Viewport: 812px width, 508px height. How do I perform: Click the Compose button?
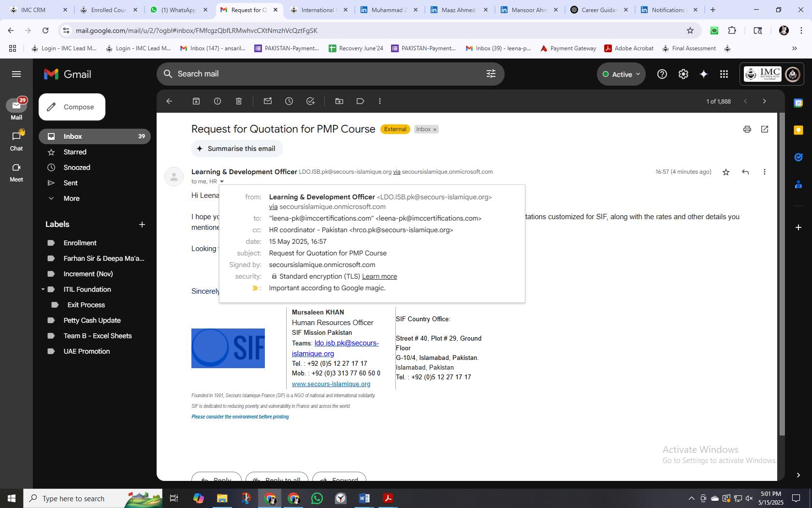click(x=72, y=107)
